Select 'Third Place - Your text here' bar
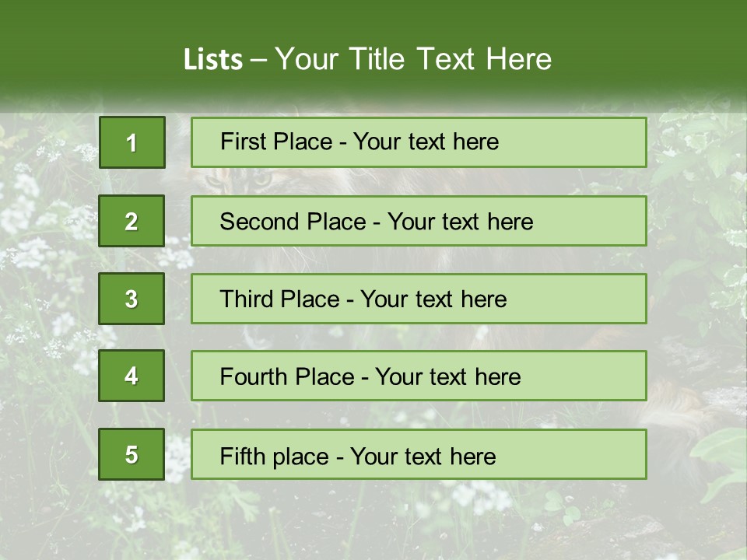Viewport: 747px width, 560px height. (x=419, y=299)
